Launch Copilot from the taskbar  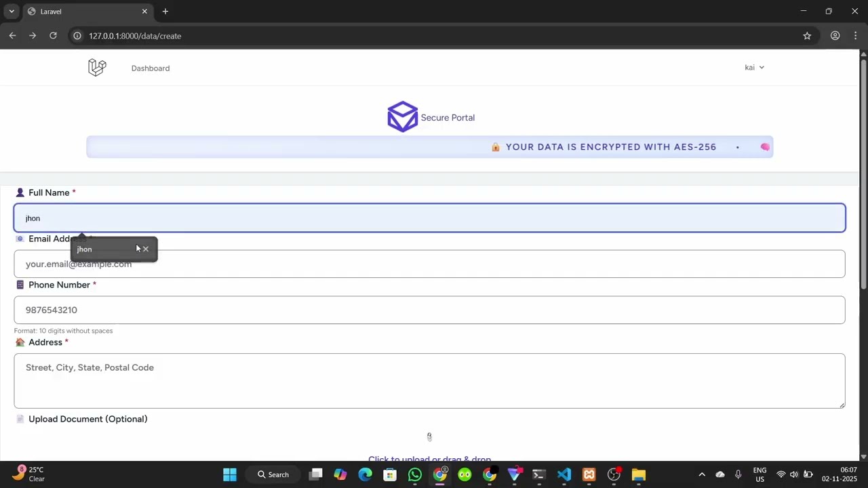tap(340, 474)
